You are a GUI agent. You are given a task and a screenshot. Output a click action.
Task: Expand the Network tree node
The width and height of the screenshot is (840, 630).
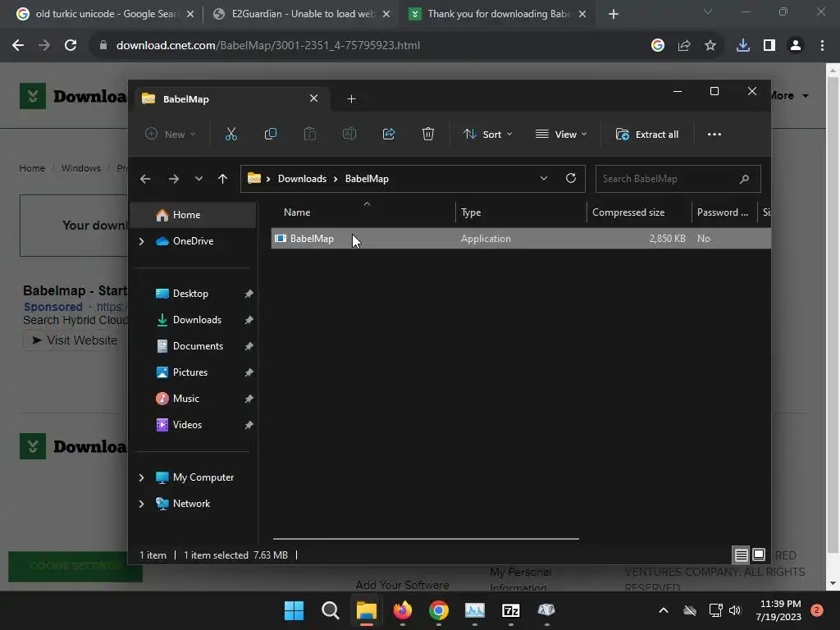tap(141, 504)
